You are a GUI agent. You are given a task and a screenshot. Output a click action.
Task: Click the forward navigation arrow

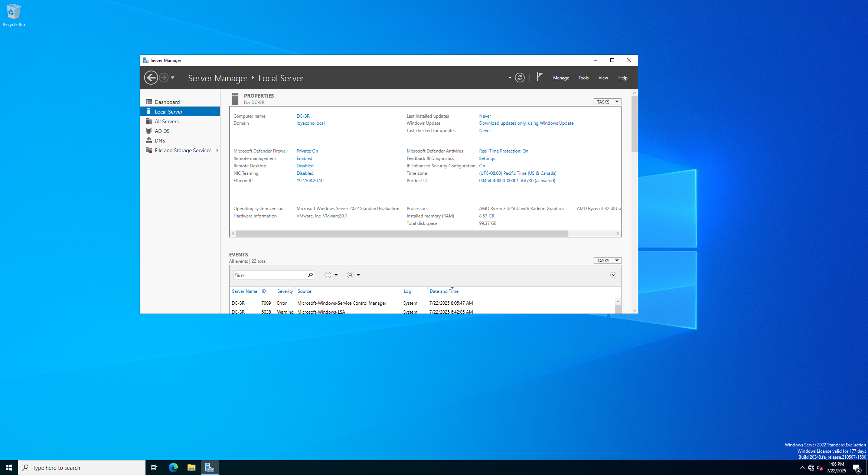click(163, 78)
